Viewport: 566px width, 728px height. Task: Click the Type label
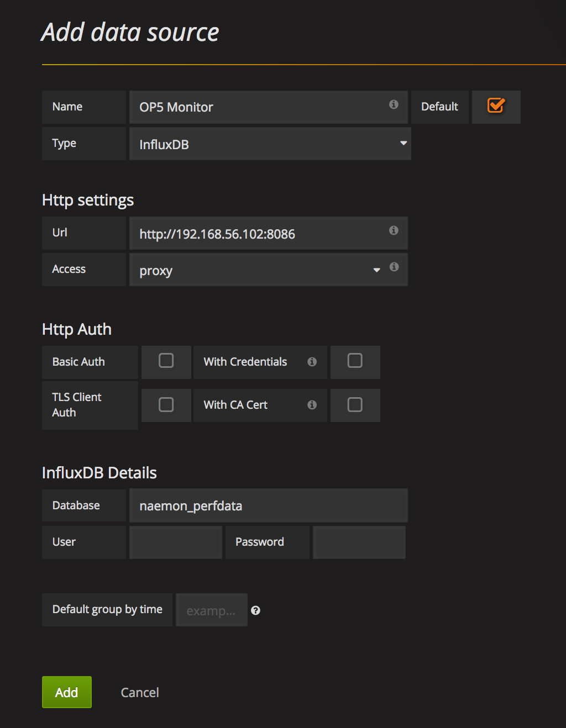point(64,144)
